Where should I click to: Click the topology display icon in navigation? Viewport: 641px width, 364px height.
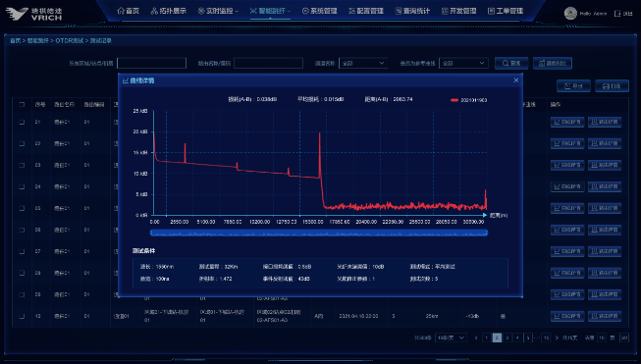coord(154,11)
